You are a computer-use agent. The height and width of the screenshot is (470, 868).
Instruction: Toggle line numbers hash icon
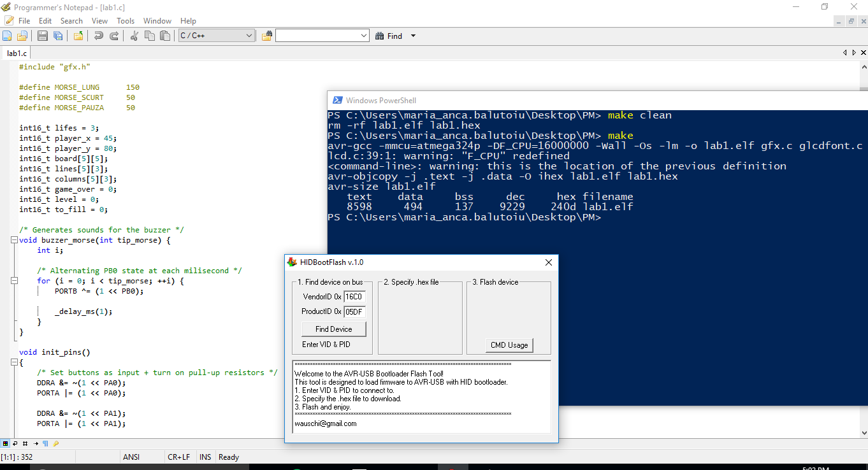[25, 443]
